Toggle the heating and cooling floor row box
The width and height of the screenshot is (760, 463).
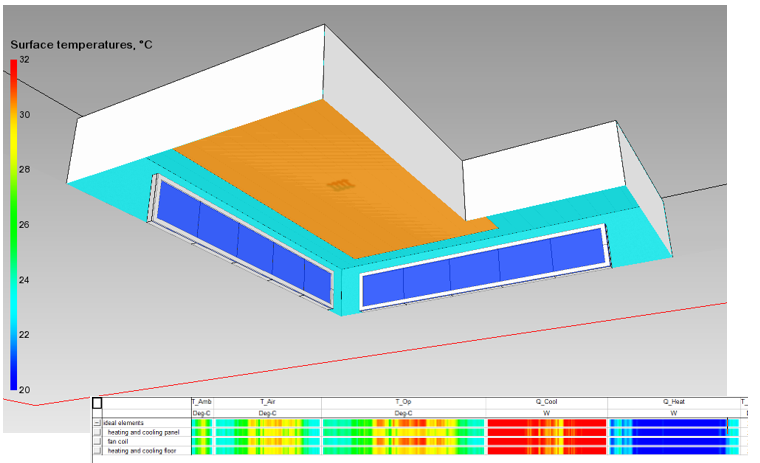[x=97, y=451]
